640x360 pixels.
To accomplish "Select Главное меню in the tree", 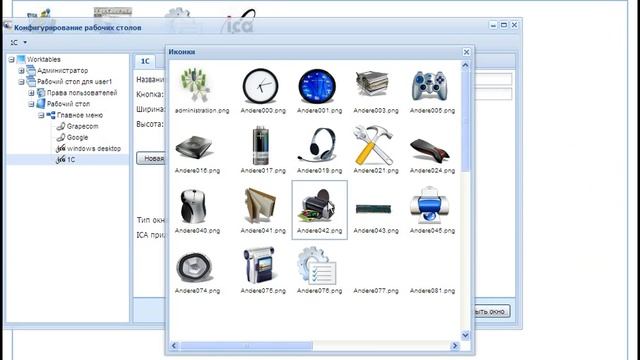I will click(80, 115).
